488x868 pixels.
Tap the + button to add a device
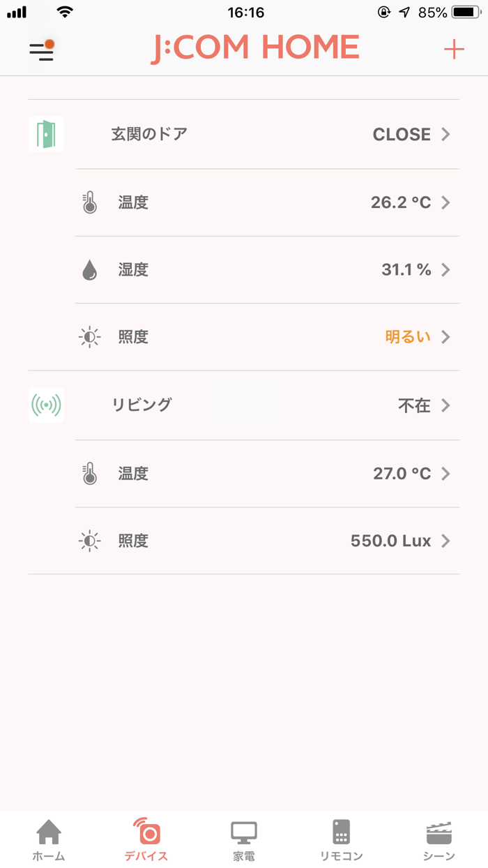click(x=454, y=50)
